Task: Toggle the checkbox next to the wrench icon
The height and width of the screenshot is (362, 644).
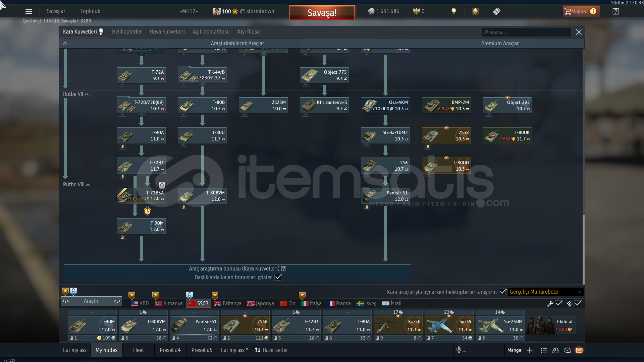Action: 559,304
